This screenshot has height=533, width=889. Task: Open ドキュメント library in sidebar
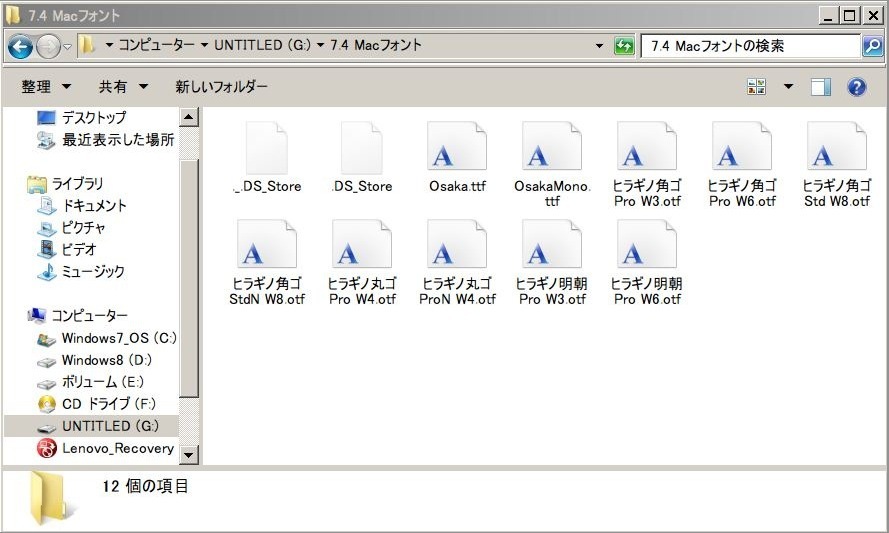coord(94,205)
